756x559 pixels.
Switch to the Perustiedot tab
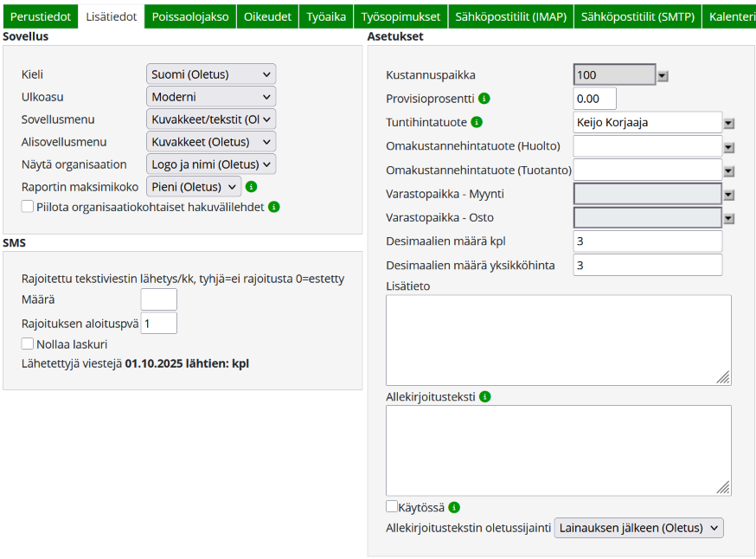(40, 16)
